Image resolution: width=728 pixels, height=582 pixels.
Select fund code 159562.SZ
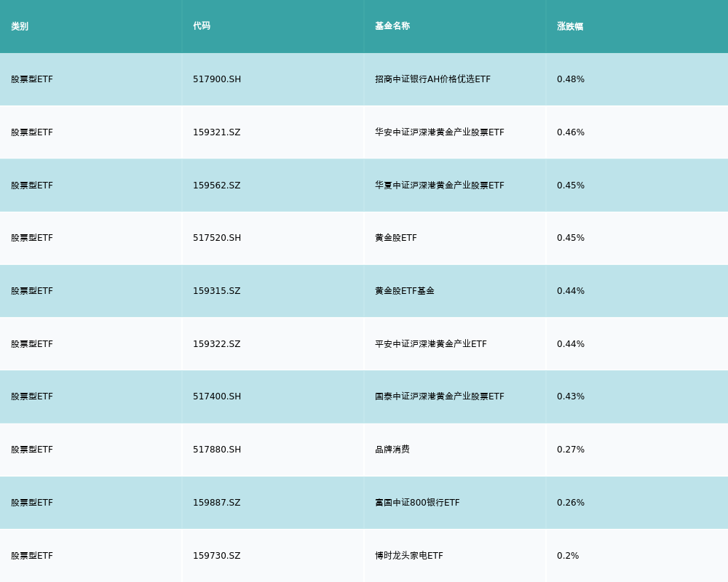tap(217, 186)
